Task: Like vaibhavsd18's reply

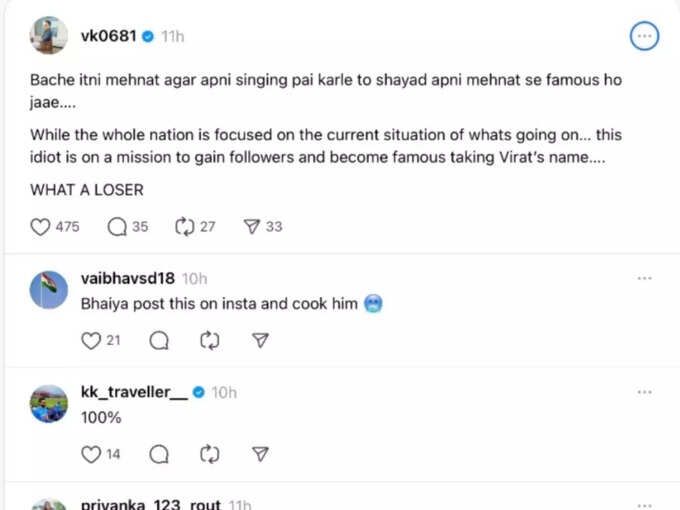Action: point(91,341)
